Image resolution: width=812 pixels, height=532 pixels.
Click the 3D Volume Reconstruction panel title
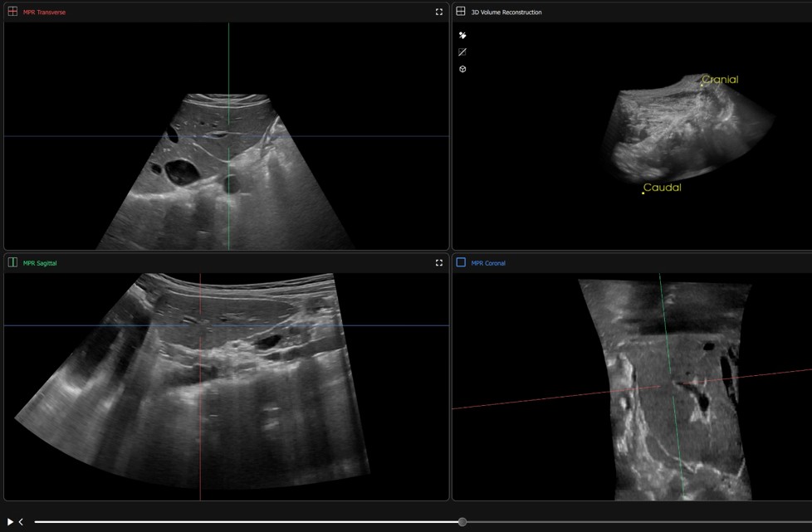506,12
